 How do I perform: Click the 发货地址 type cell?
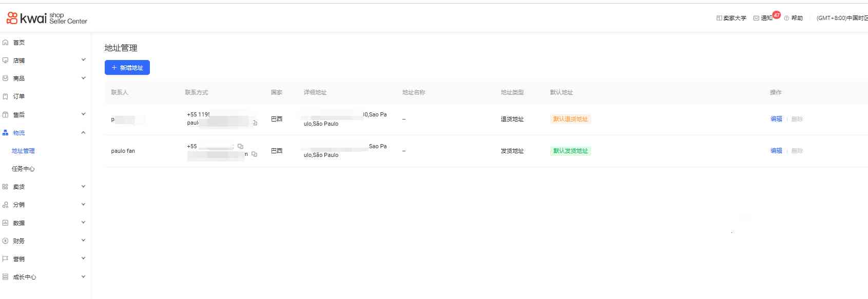pos(512,151)
